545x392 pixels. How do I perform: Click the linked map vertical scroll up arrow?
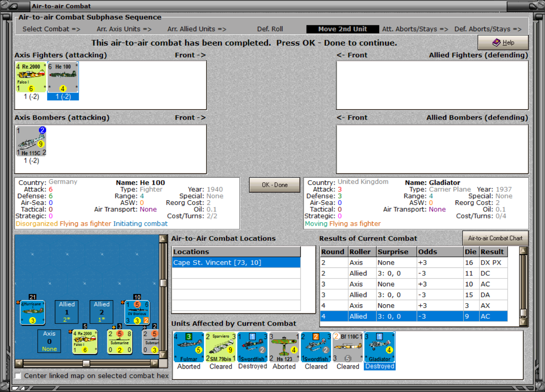point(163,239)
